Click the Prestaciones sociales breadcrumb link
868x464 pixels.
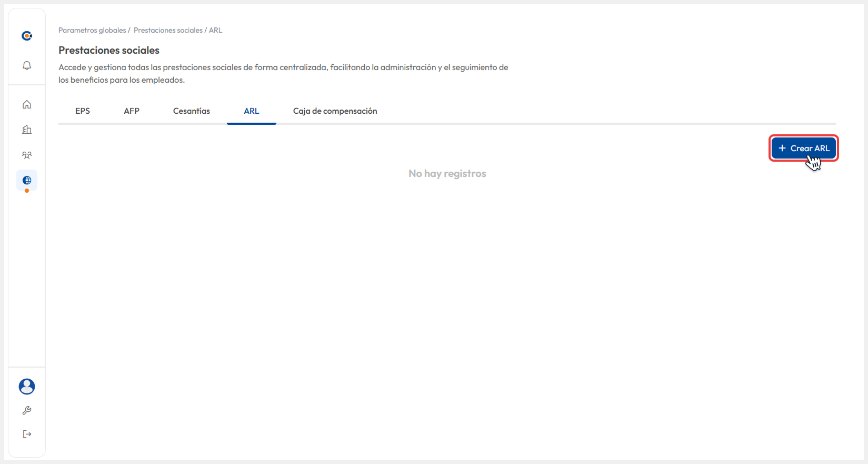click(x=168, y=31)
